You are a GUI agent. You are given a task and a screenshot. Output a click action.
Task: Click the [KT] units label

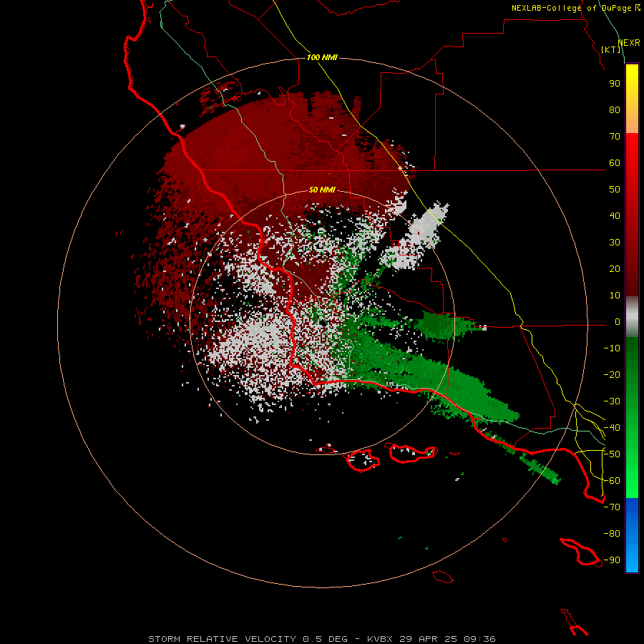[x=611, y=49]
